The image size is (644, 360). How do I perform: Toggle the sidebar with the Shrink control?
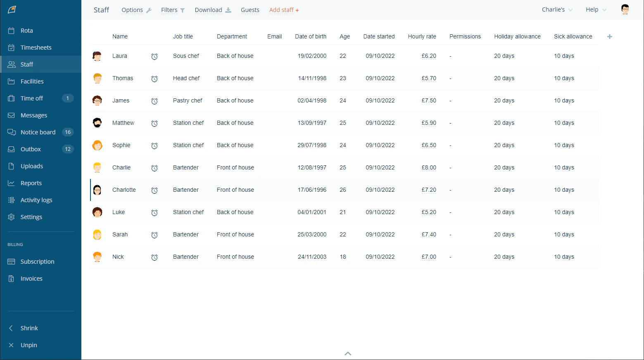(x=24, y=328)
